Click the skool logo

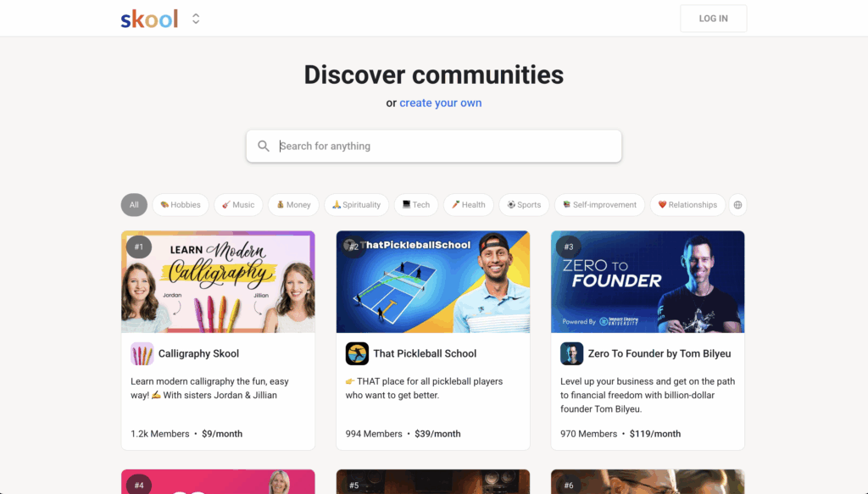tap(149, 19)
